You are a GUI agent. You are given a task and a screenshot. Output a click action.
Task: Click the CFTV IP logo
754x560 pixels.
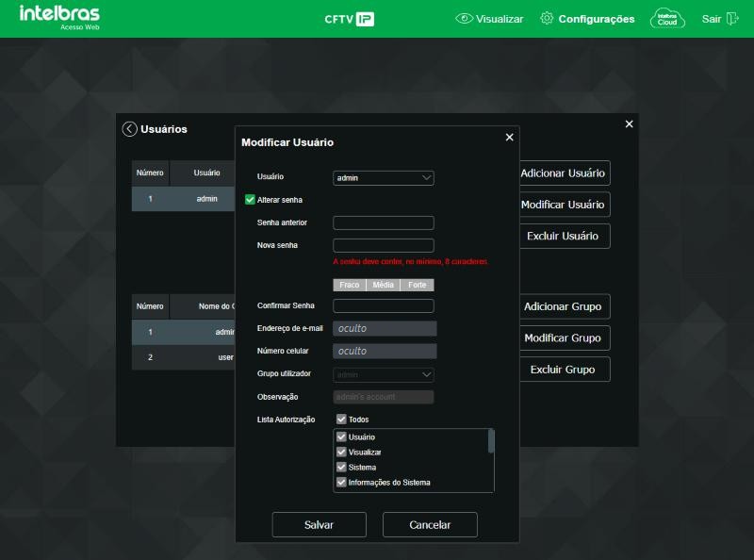[x=349, y=19]
